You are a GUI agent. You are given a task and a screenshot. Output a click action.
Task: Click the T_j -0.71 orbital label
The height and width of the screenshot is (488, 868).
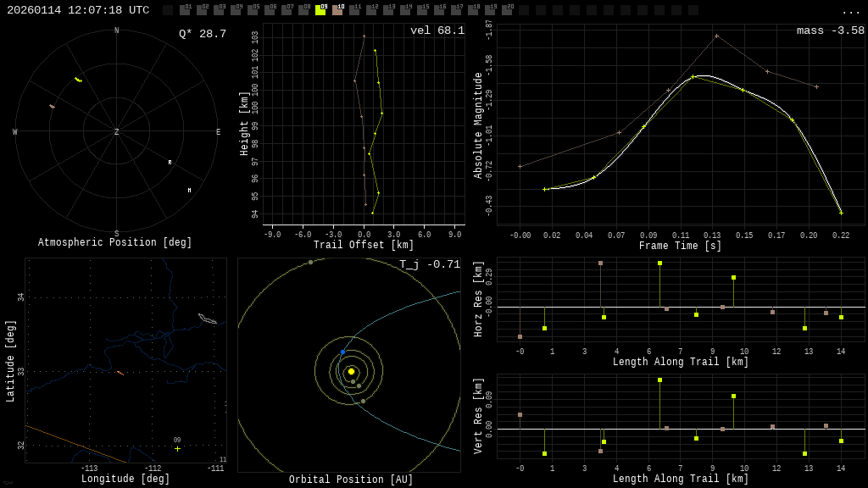pos(430,264)
